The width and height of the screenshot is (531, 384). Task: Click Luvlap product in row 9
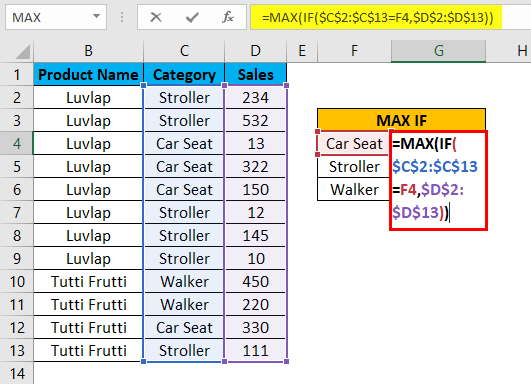pyautogui.click(x=88, y=259)
